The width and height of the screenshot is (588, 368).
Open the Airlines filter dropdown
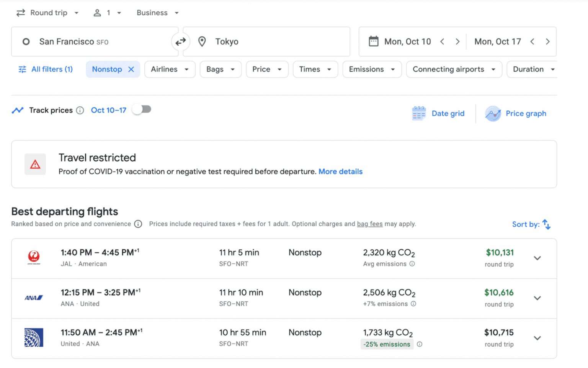170,69
